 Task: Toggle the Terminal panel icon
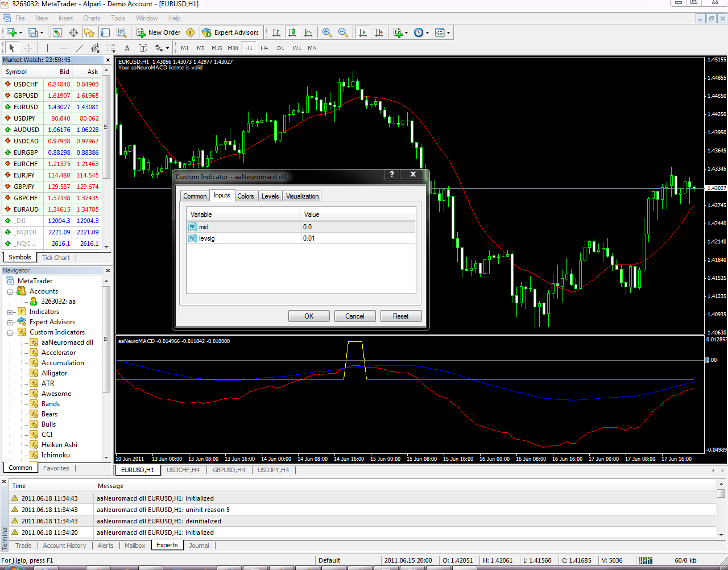[x=105, y=32]
